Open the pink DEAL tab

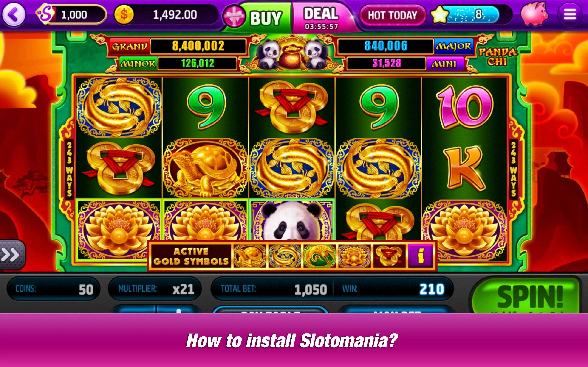pos(321,17)
